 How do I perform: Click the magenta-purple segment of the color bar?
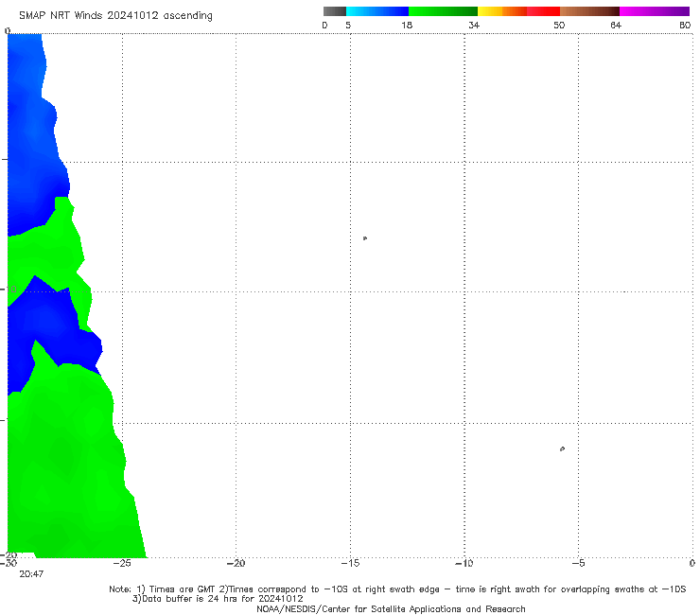coord(655,11)
